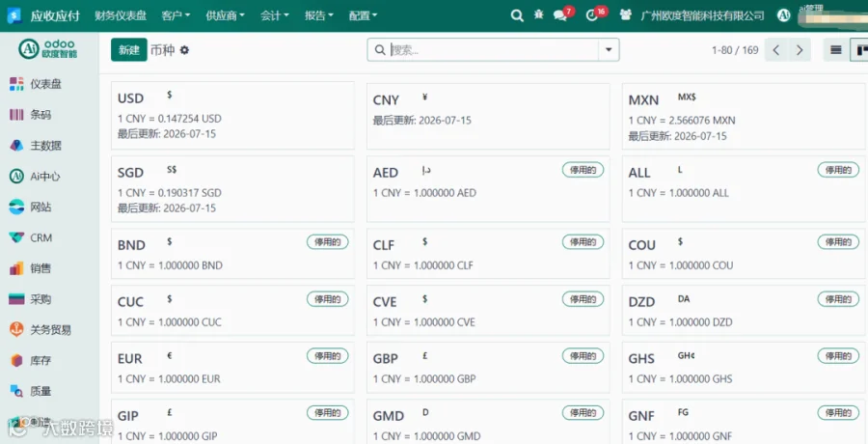Viewport: 868px width, 444px height.
Task: Open the 供应商 dropdown menu
Action: pyautogui.click(x=226, y=15)
